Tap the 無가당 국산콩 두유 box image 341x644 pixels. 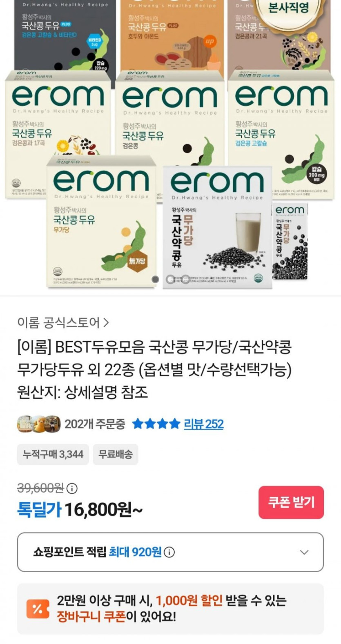(101, 221)
